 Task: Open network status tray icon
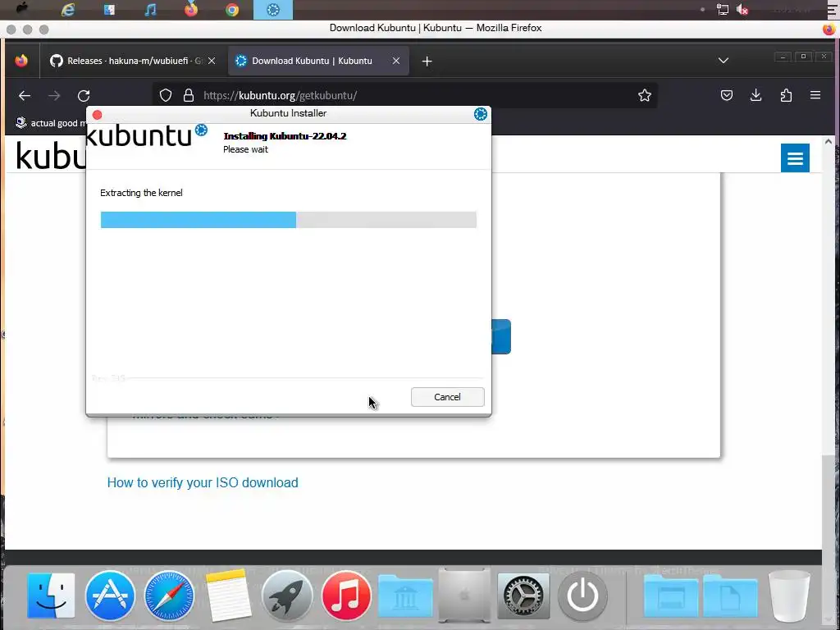[x=723, y=9]
